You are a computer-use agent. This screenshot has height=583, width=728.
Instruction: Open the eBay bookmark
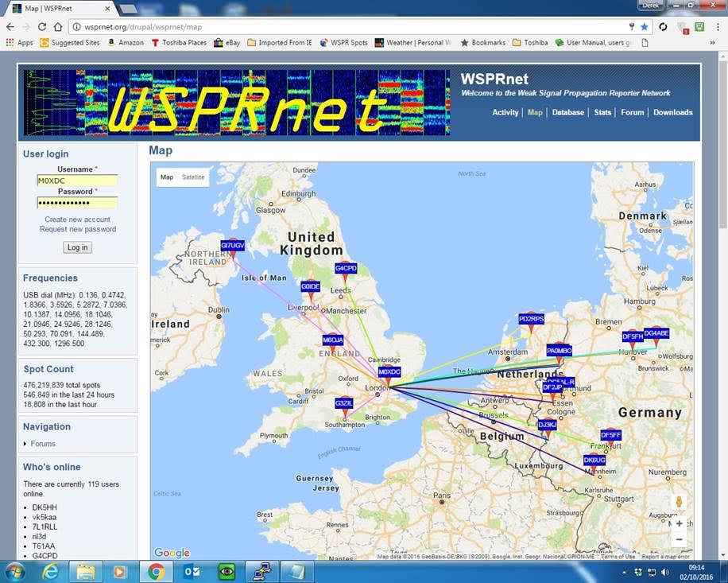click(x=227, y=43)
